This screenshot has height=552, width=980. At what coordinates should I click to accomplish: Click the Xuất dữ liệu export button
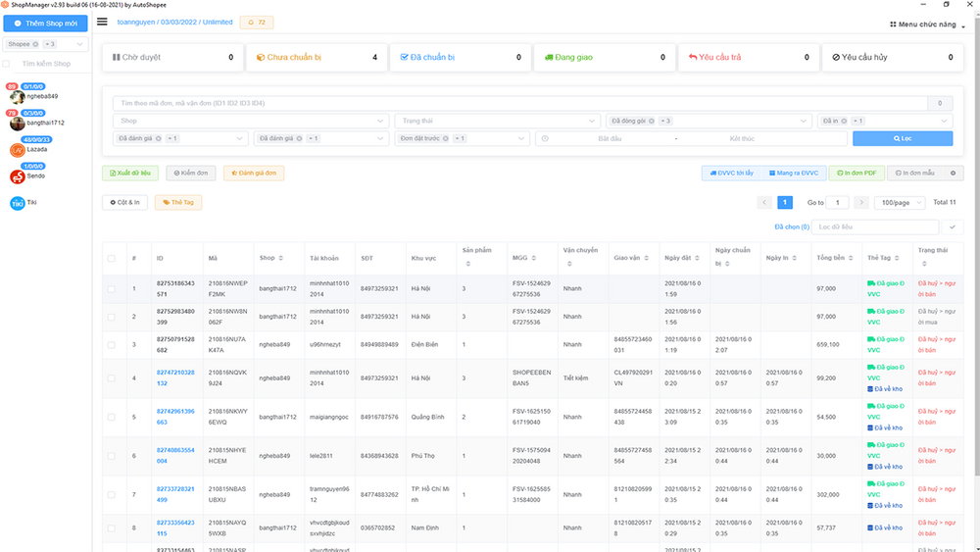130,173
